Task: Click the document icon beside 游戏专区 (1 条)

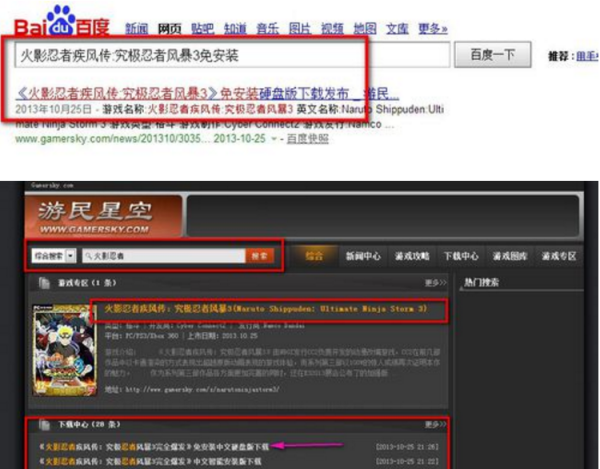Action: [44, 283]
